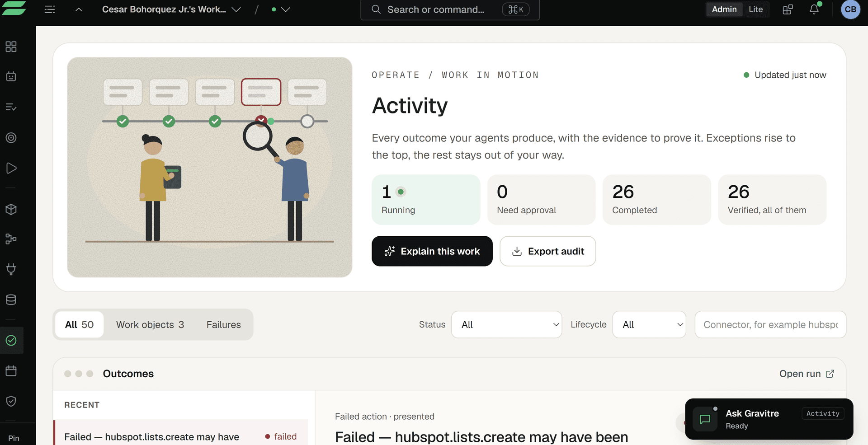Viewport: 868px width, 445px height.
Task: Click Explain this work button
Action: pyautogui.click(x=432, y=251)
